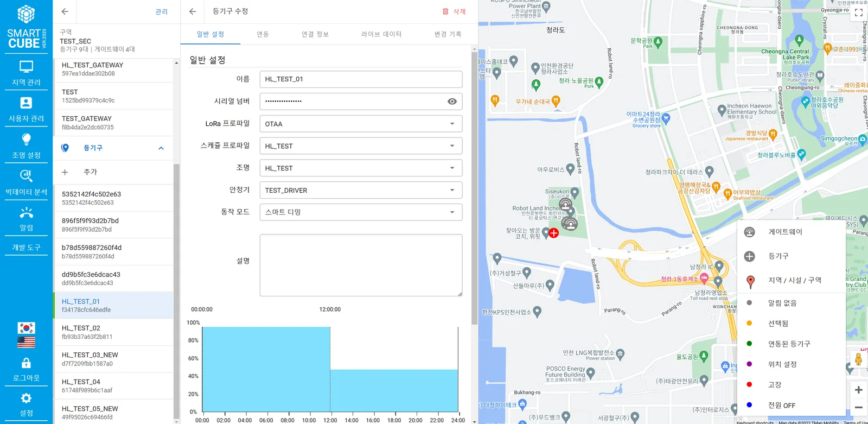Screen dimensions: 868x424
Task: Click the 이름 input field
Action: 361,79
